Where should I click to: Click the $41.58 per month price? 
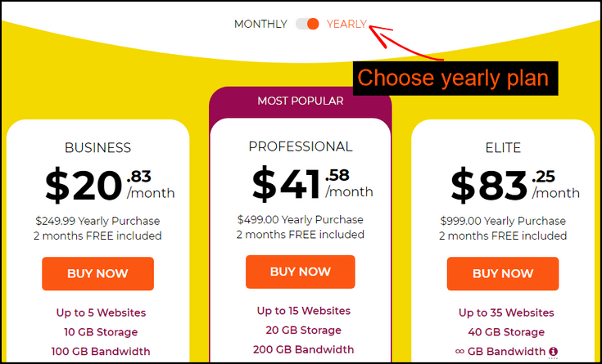pos(312,183)
